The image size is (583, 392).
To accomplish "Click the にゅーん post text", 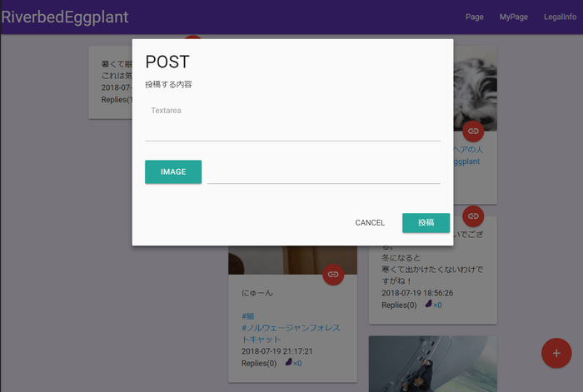I will pyautogui.click(x=257, y=293).
